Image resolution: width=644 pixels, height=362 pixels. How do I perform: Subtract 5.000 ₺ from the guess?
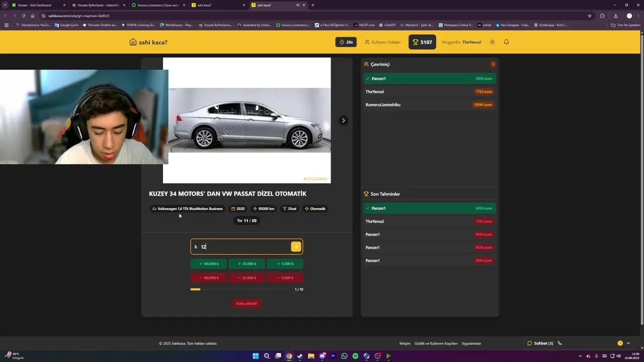pyautogui.click(x=285, y=278)
